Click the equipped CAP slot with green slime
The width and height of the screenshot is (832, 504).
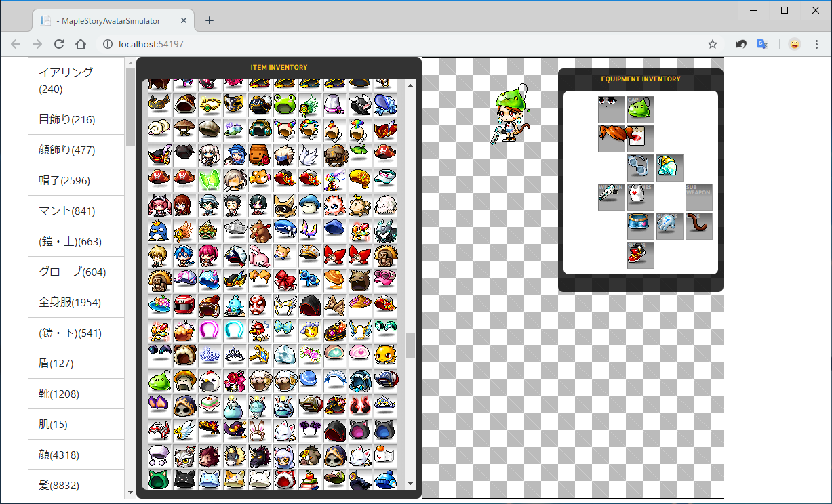pos(641,110)
